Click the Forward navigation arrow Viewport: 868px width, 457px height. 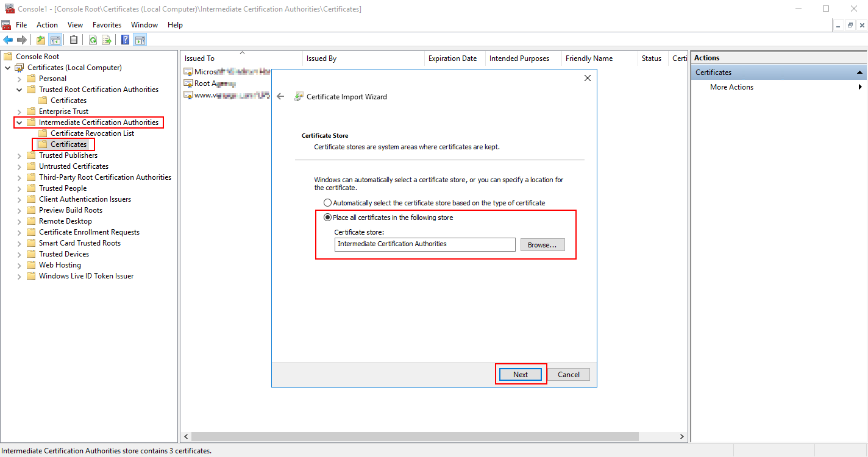click(x=21, y=39)
